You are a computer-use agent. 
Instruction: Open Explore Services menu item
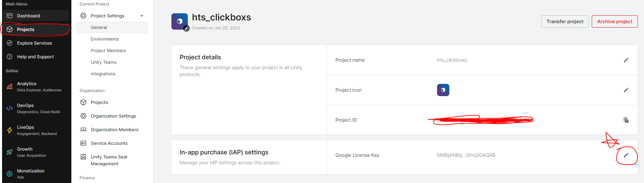coord(36,43)
